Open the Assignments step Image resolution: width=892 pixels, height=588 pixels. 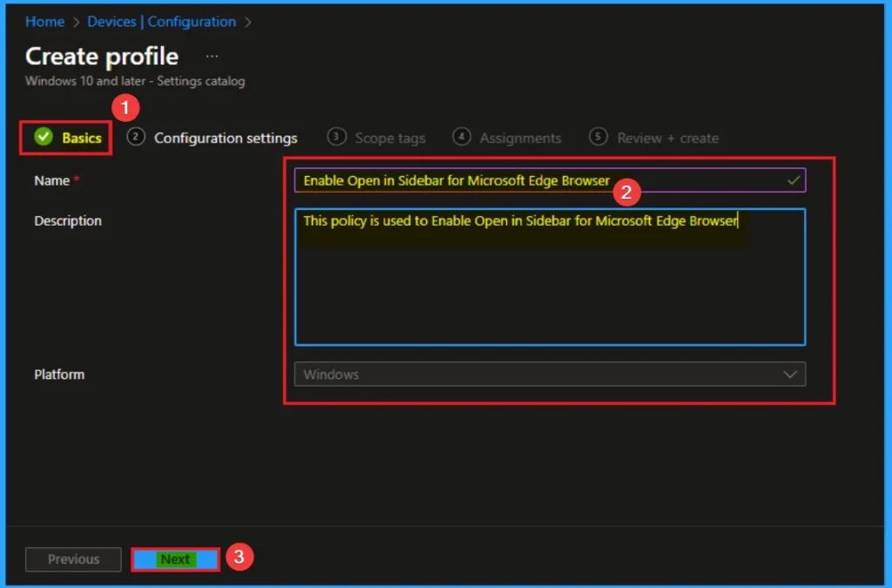(507, 138)
